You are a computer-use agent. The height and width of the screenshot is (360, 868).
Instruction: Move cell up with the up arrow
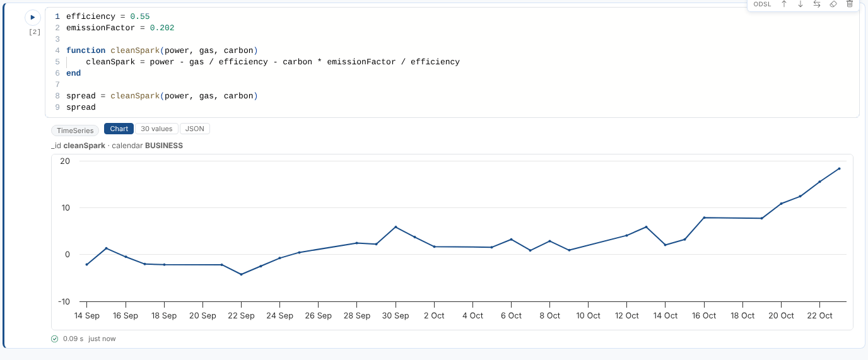pyautogui.click(x=784, y=4)
